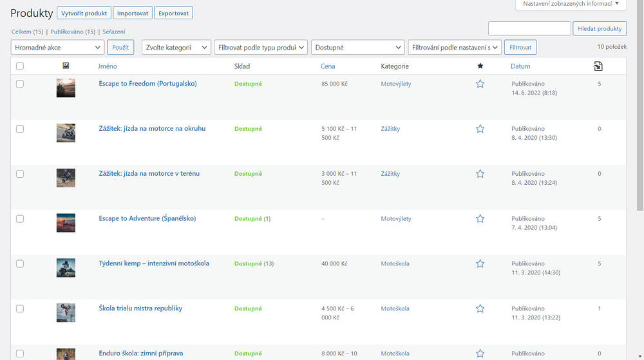Select checkbox for jízda na motorce v terénu
The image size is (644, 360).
tap(20, 174)
